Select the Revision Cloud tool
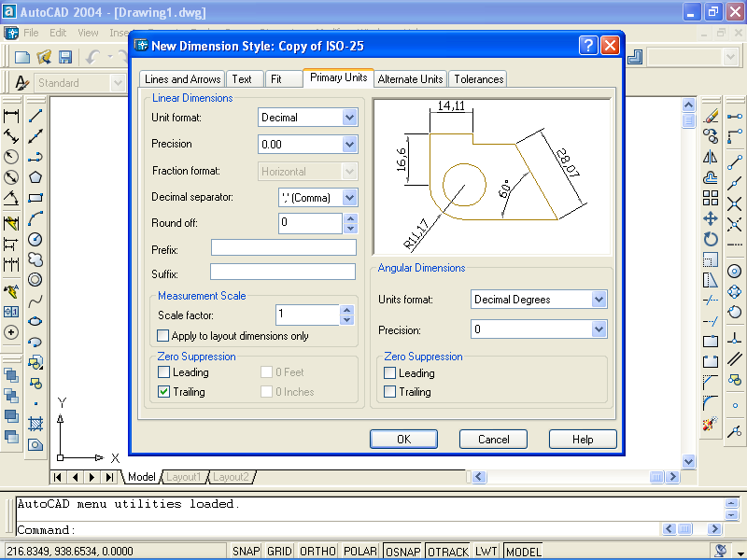The image size is (747, 560). coord(35,259)
